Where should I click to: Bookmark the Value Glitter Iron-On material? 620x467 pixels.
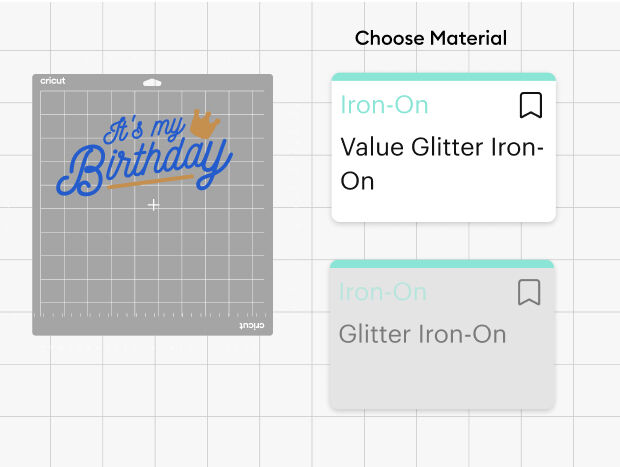pyautogui.click(x=530, y=105)
